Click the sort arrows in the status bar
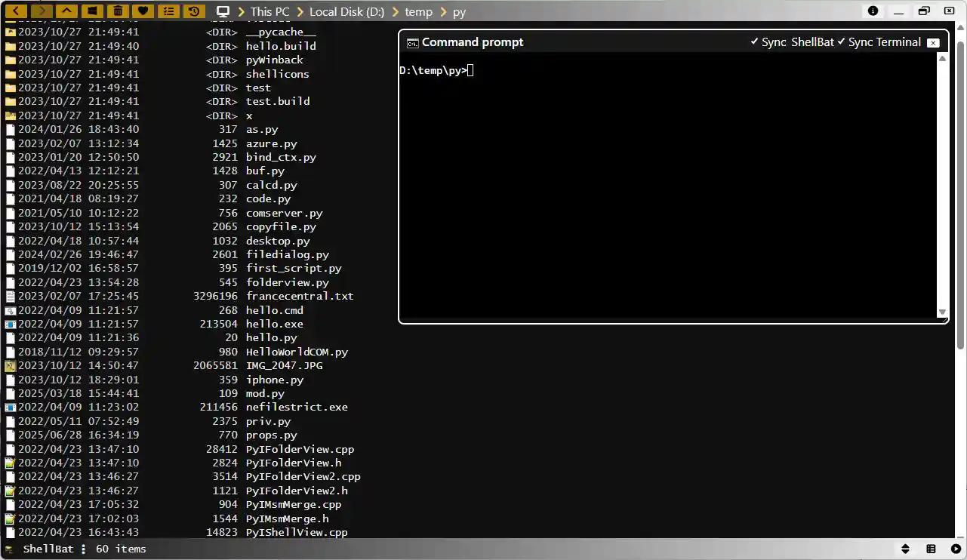The width and height of the screenshot is (967, 560). click(904, 549)
